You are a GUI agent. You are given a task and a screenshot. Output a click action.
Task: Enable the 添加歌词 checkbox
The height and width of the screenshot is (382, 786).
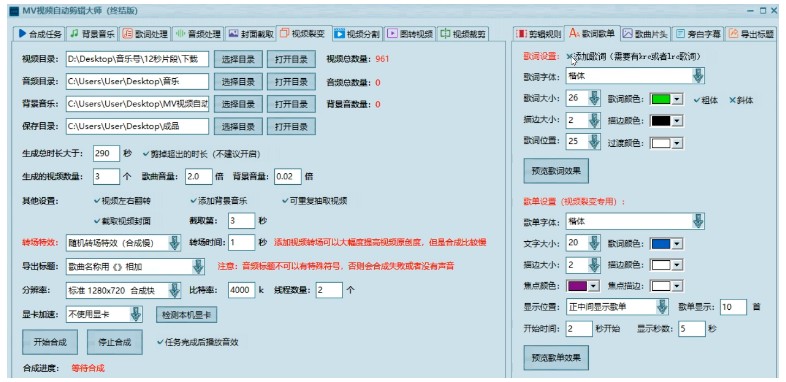[569, 57]
